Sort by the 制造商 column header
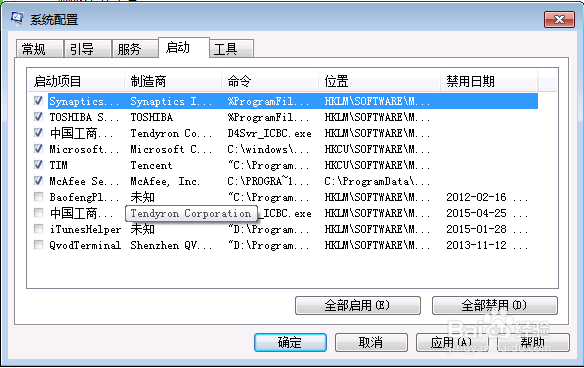Image resolution: width=584 pixels, height=368 pixels. click(x=173, y=81)
